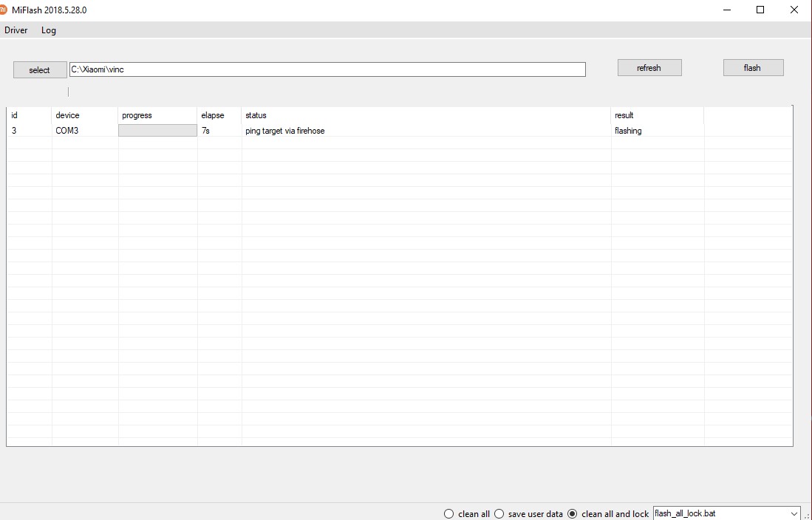Select the 'clean all and lock' radio option
The width and height of the screenshot is (812, 520).
[x=608, y=514]
